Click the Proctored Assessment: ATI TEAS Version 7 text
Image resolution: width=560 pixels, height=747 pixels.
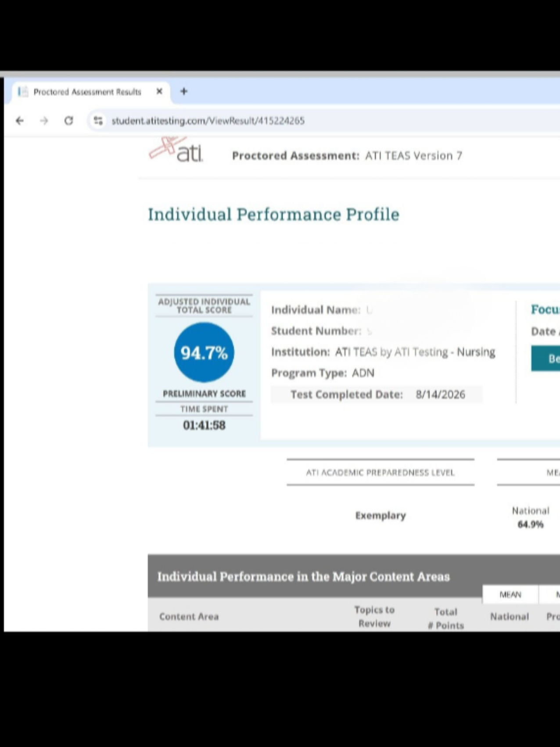point(347,156)
